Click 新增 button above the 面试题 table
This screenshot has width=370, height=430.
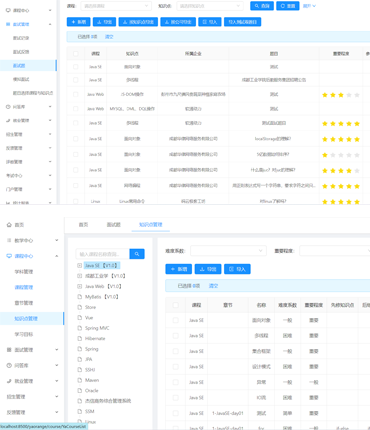pos(78,22)
